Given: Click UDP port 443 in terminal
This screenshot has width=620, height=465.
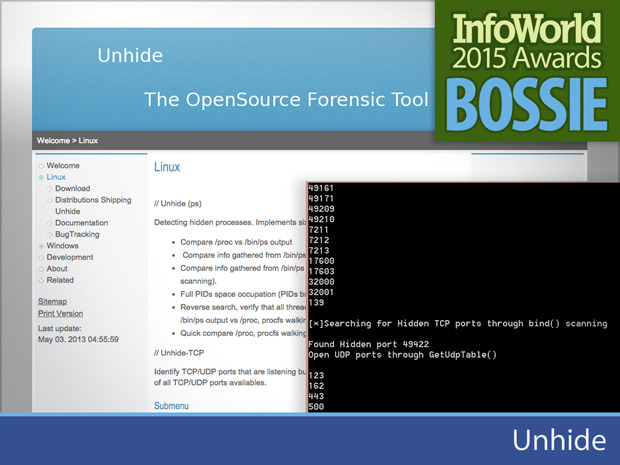Looking at the screenshot, I should 316,396.
